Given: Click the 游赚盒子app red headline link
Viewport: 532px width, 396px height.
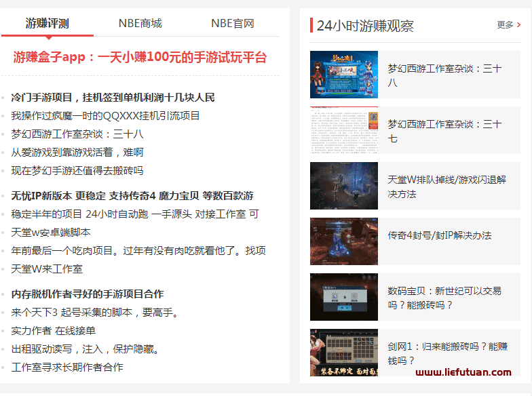Looking at the screenshot, I should (140, 58).
